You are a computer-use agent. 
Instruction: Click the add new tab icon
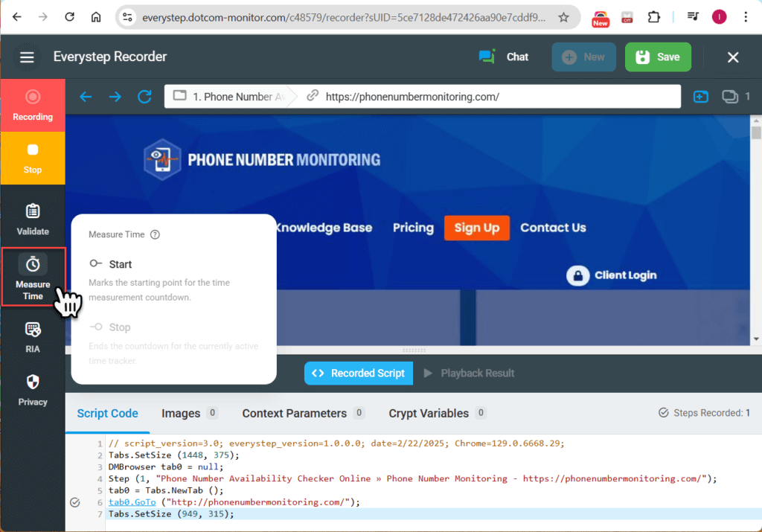coord(700,97)
